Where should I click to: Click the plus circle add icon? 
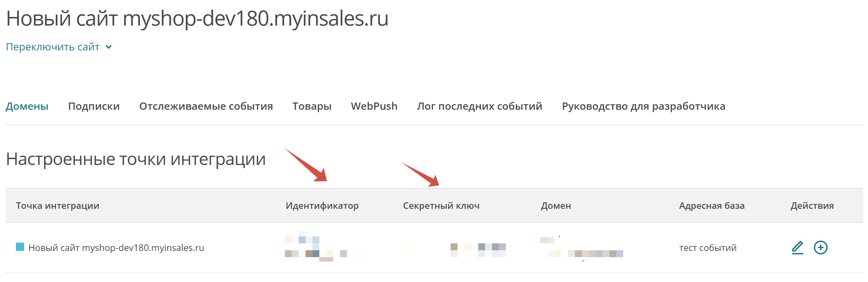point(821,247)
